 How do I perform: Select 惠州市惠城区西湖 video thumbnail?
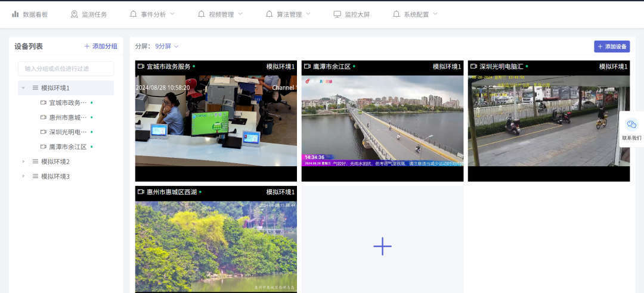[216, 245]
